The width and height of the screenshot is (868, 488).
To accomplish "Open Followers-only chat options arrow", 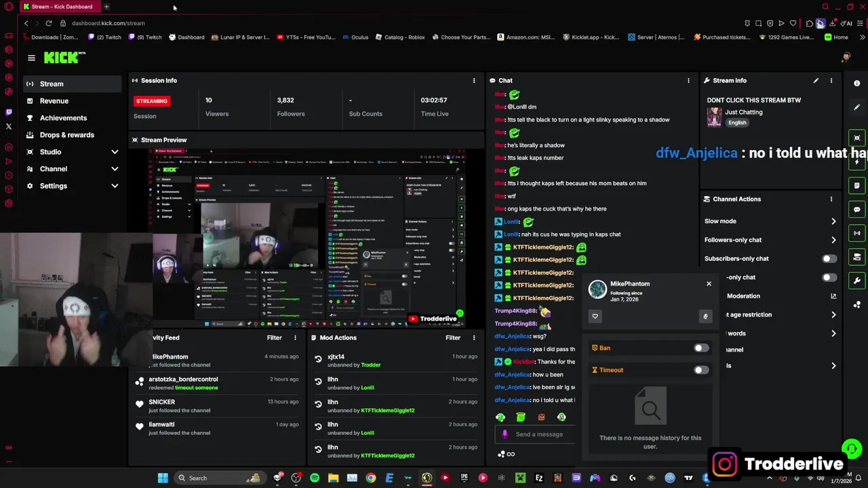I will coord(833,240).
